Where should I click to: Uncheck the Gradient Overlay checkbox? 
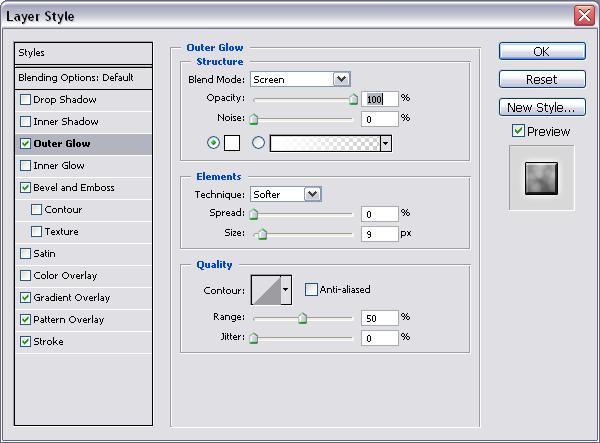point(25,298)
